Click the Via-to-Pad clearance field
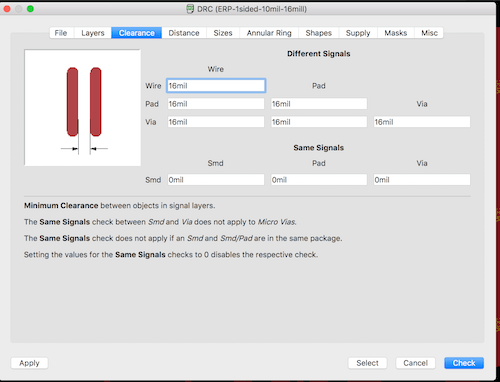 click(x=319, y=122)
